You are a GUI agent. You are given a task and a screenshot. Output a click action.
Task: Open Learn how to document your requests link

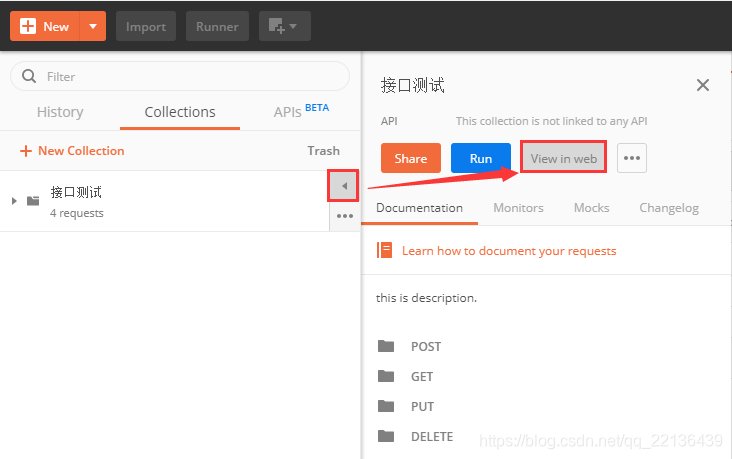point(509,251)
